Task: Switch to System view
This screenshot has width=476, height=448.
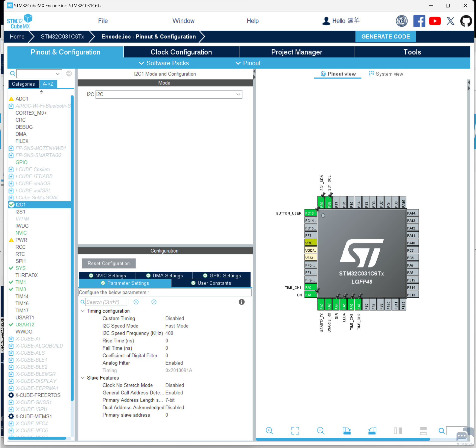Action: point(386,74)
